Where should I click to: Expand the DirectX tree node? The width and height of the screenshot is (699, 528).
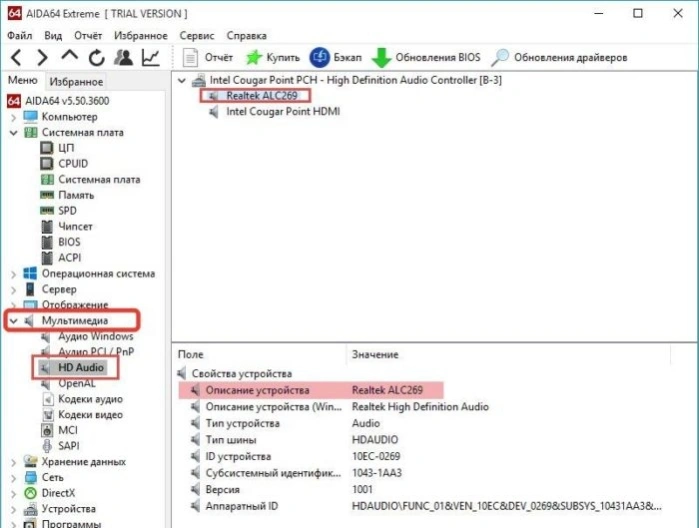13,494
